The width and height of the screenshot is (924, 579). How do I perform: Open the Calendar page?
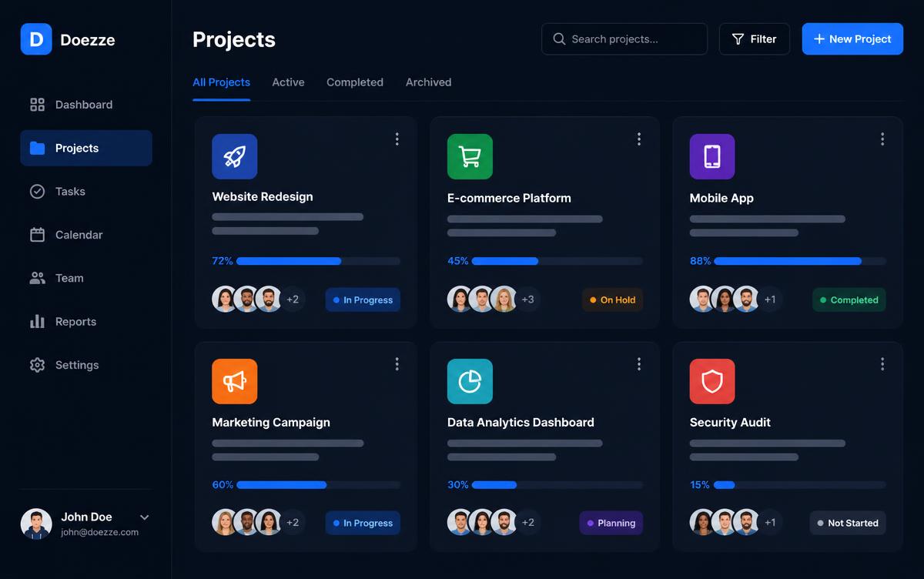[x=86, y=235]
